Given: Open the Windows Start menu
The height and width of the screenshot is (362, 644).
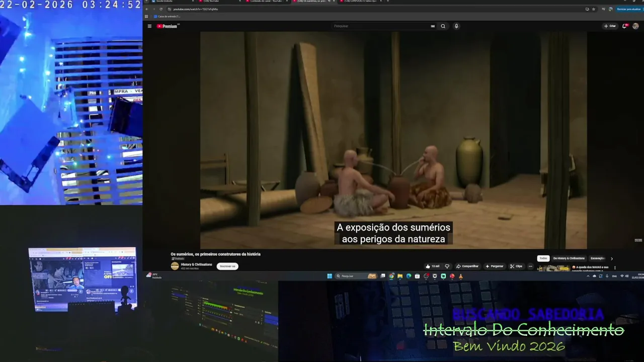Looking at the screenshot, I should tap(330, 276).
